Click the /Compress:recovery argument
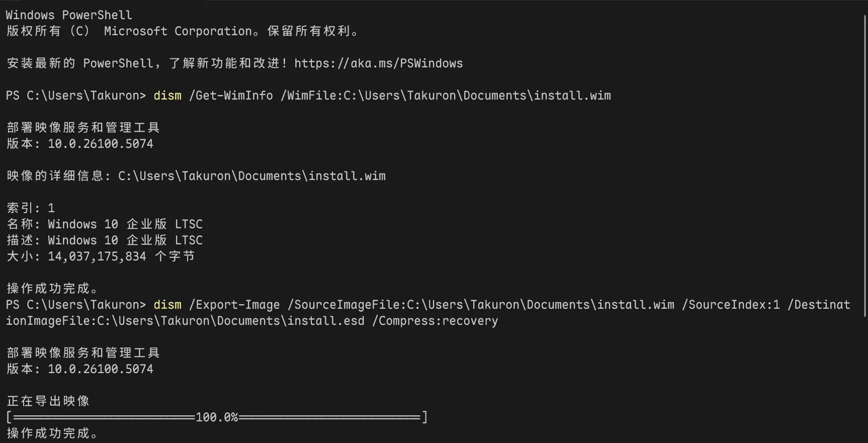This screenshot has width=868, height=443. coord(435,321)
